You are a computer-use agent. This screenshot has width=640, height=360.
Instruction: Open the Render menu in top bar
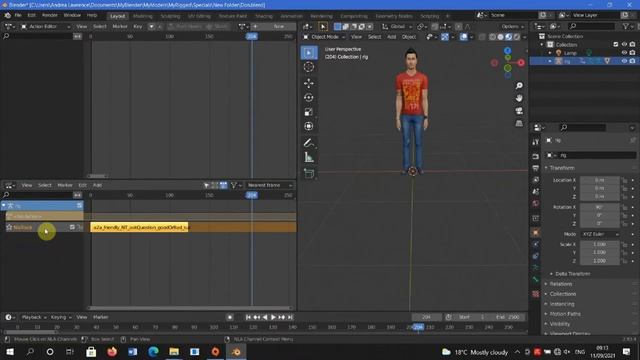50,16
